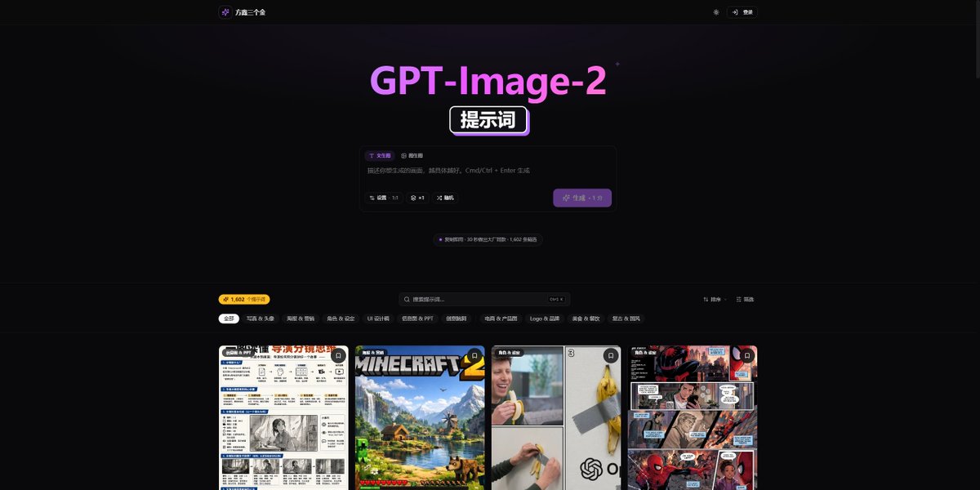Screen dimensions: 980x490
Task: Focus the prompt description text area
Action: 488,171
